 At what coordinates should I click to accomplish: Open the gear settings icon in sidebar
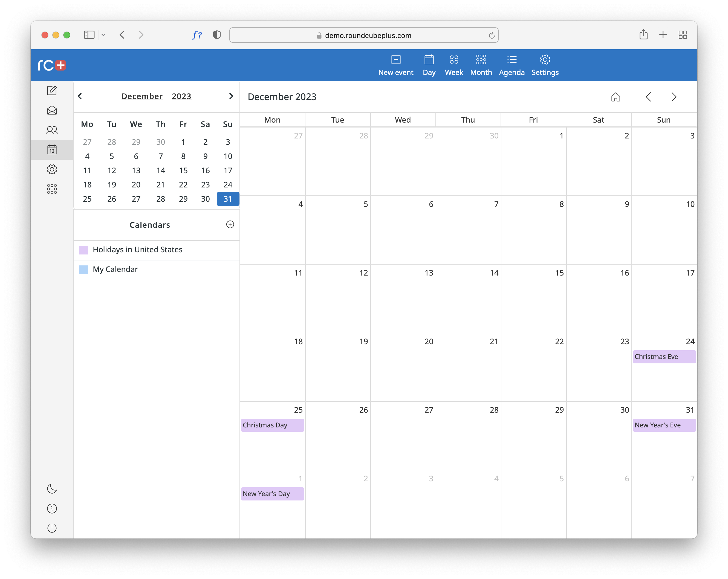click(52, 169)
